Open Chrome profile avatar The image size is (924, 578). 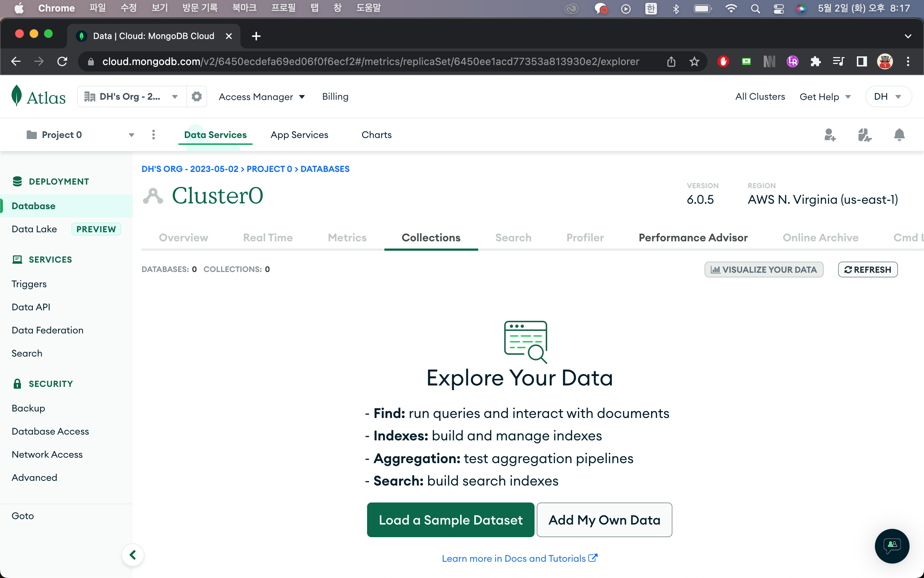pyautogui.click(x=885, y=61)
